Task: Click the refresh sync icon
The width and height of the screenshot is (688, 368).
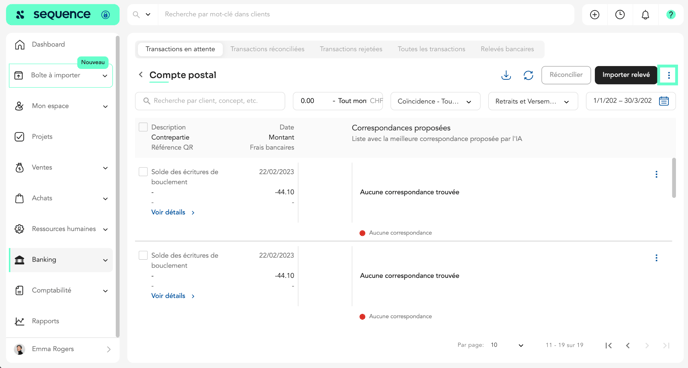Action: pyautogui.click(x=528, y=75)
